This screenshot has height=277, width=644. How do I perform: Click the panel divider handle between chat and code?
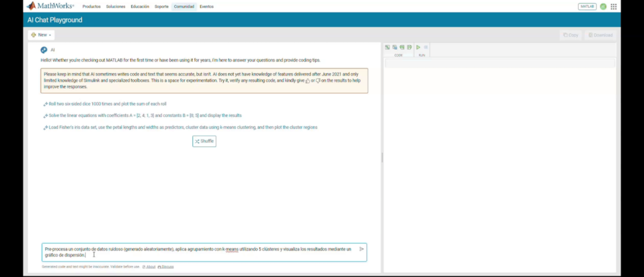click(382, 157)
